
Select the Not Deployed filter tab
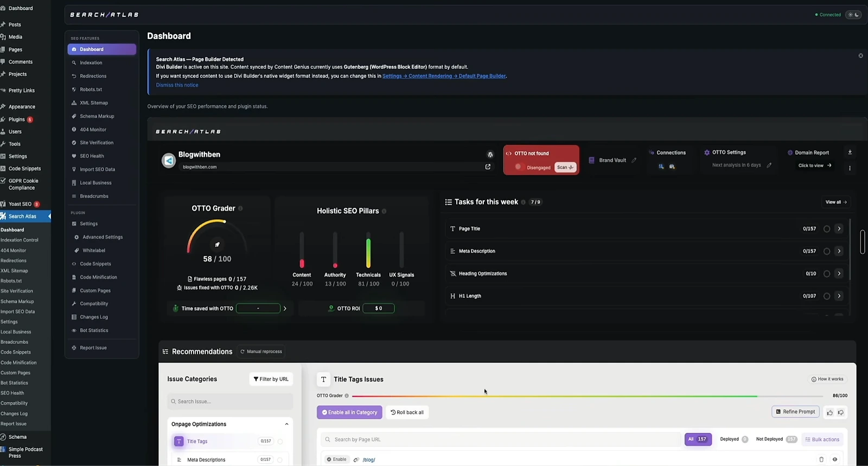pos(776,439)
